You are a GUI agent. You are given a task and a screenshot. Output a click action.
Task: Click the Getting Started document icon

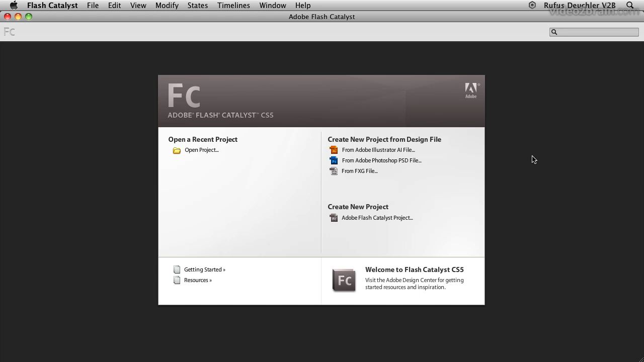(177, 269)
